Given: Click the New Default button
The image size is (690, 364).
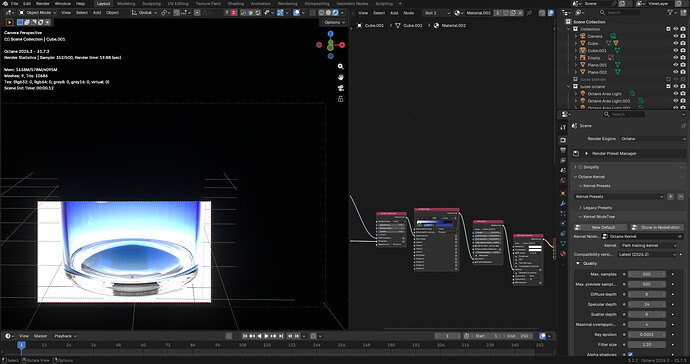Looking at the screenshot, I should pyautogui.click(x=602, y=228).
